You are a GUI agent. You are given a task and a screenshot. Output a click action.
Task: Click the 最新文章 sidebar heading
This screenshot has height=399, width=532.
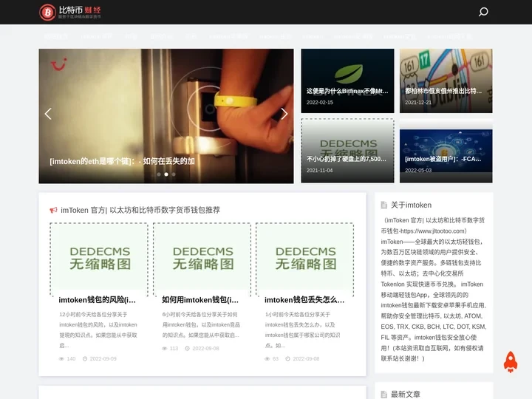pyautogui.click(x=406, y=395)
